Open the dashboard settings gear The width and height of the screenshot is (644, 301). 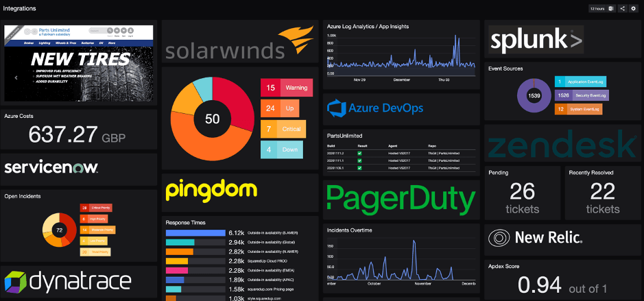pos(633,8)
